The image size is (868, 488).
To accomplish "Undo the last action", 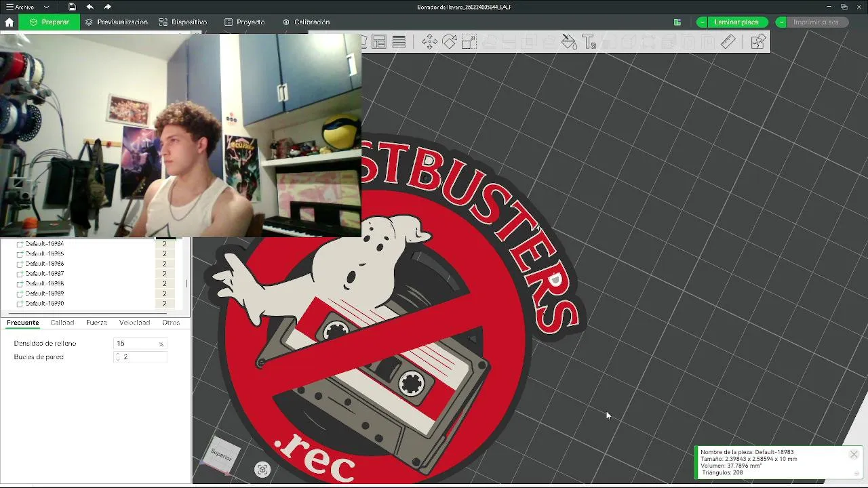I will pos(90,7).
